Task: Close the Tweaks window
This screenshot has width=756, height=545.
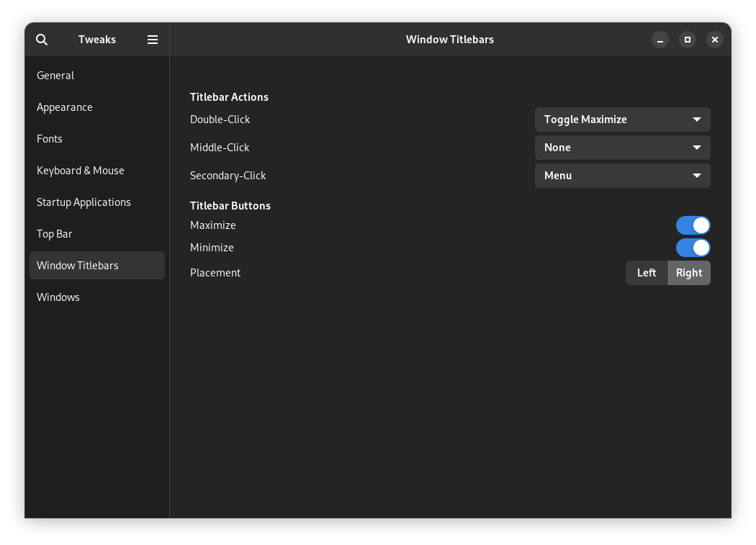Action: pyautogui.click(x=715, y=40)
